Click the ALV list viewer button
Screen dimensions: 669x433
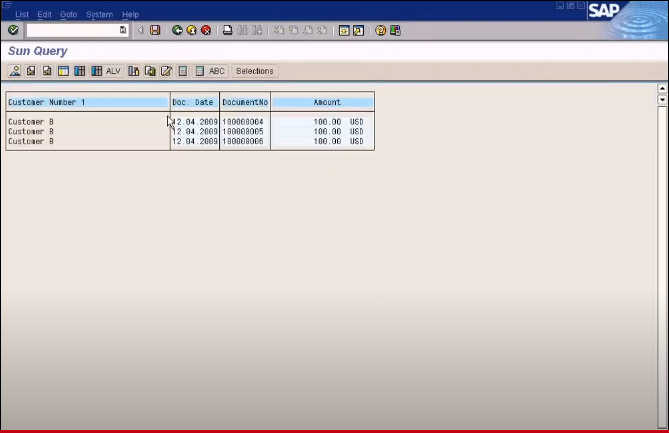[107, 71]
